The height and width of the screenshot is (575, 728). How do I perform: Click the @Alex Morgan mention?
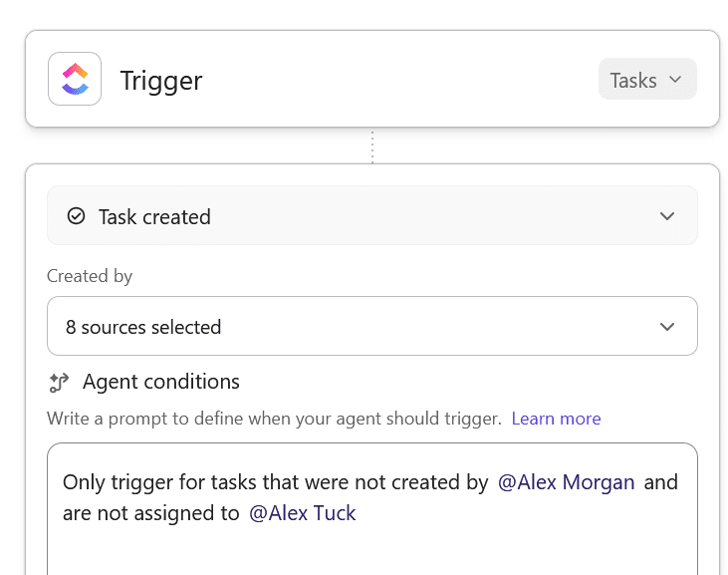(566, 482)
